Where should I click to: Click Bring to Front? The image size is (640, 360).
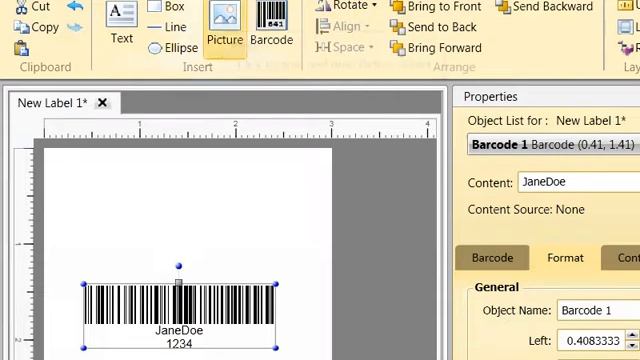pos(436,7)
